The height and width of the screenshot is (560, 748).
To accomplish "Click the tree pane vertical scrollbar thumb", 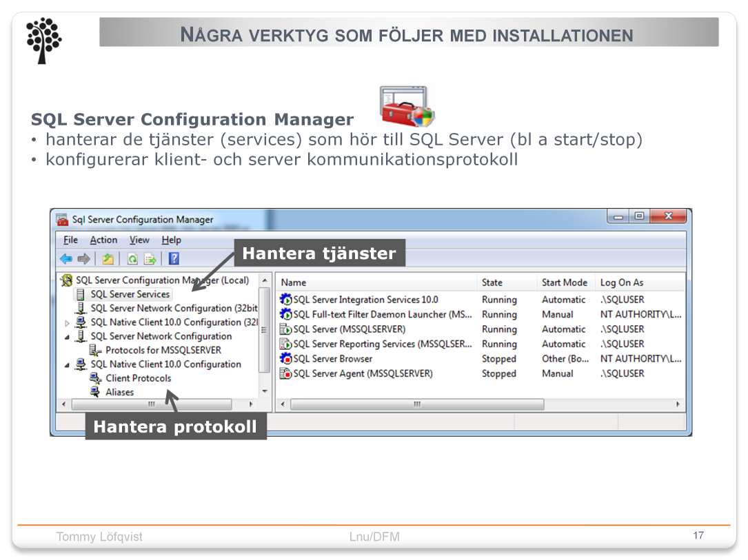I will pos(265,330).
